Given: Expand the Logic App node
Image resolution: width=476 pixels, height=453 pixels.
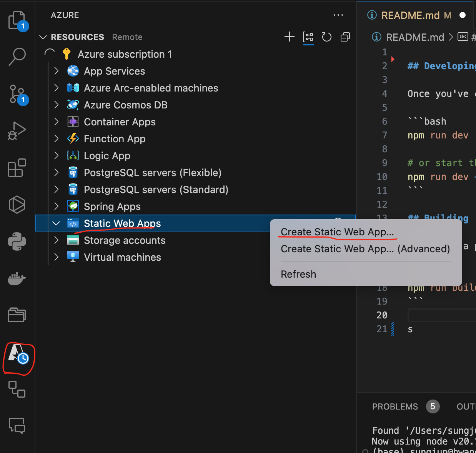Looking at the screenshot, I should (x=57, y=155).
